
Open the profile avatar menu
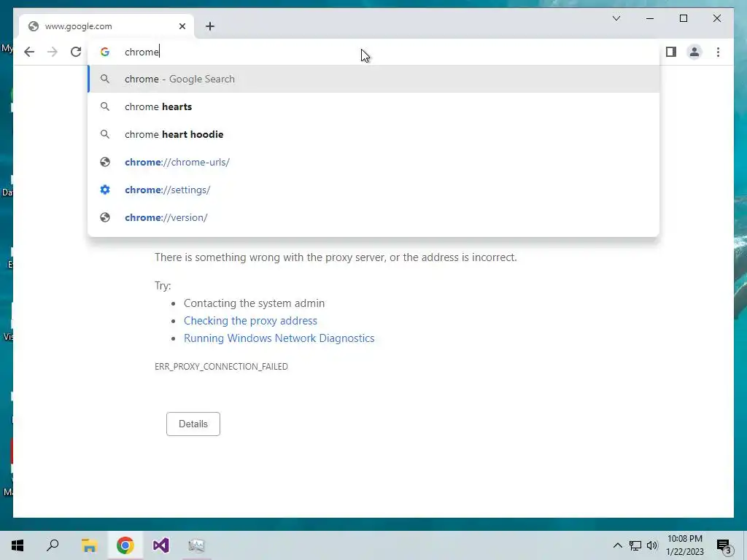click(x=694, y=52)
